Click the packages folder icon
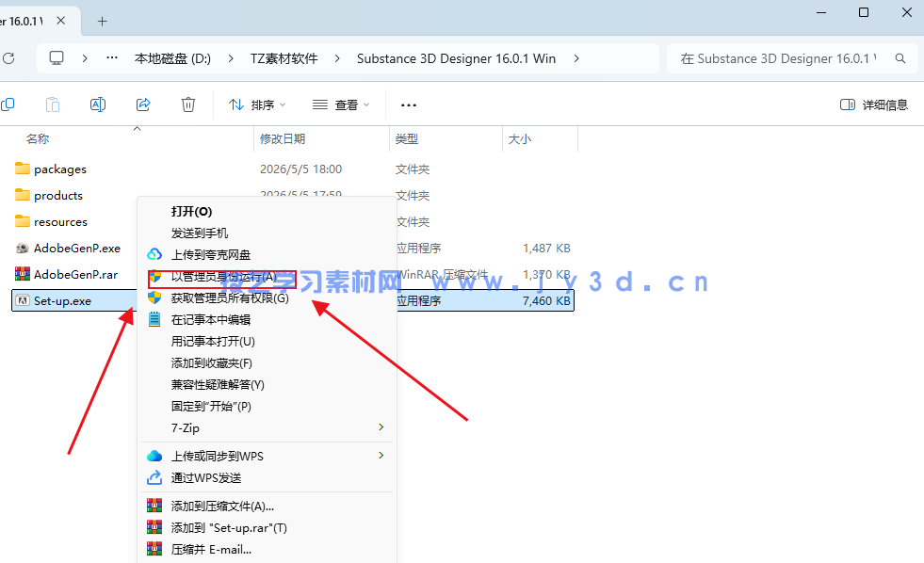Screen dimensions: 924x563 (23, 169)
